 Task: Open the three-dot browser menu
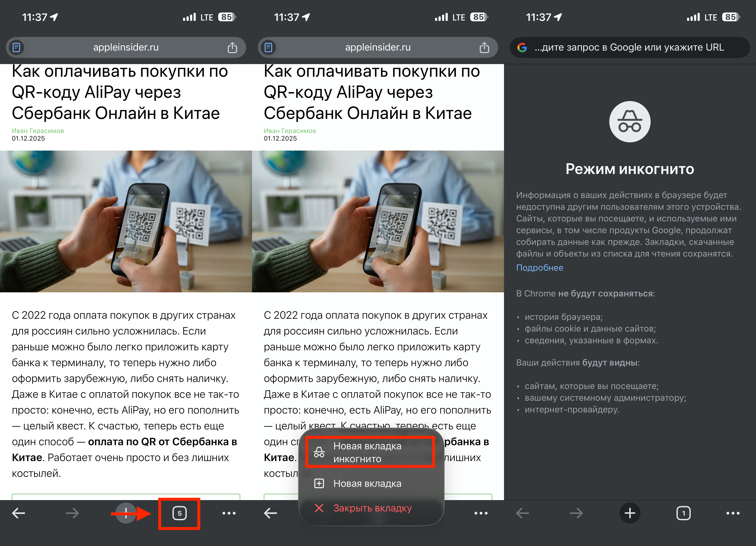(229, 513)
